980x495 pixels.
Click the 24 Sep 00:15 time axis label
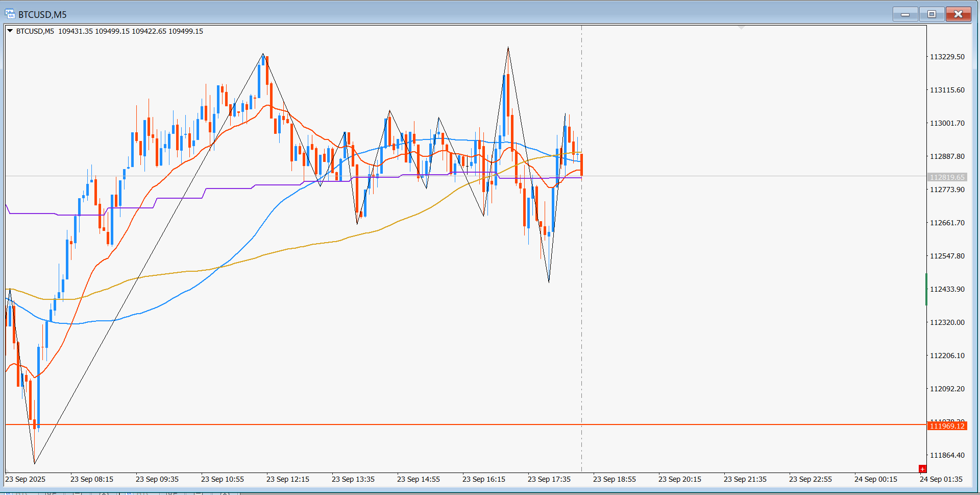[875, 479]
